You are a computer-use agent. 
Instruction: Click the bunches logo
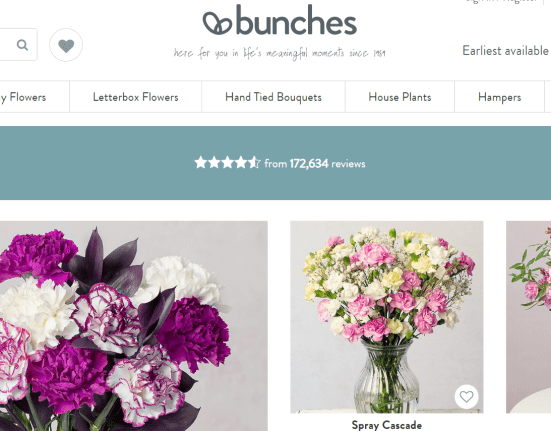coord(280,20)
